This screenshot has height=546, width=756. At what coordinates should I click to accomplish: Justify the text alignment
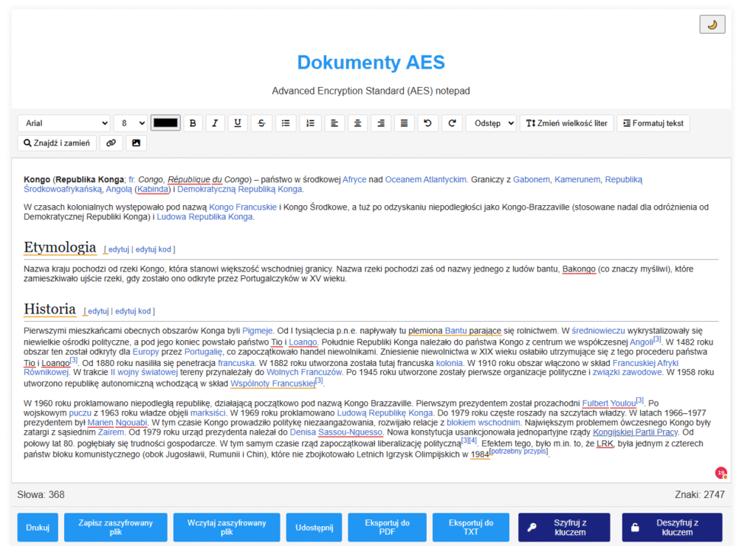coord(403,123)
